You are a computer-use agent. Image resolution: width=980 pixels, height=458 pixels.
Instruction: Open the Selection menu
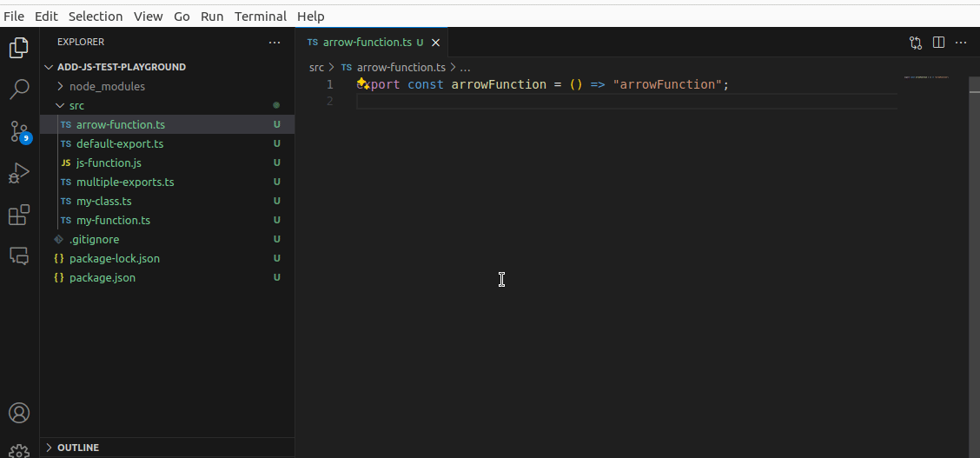coord(96,17)
